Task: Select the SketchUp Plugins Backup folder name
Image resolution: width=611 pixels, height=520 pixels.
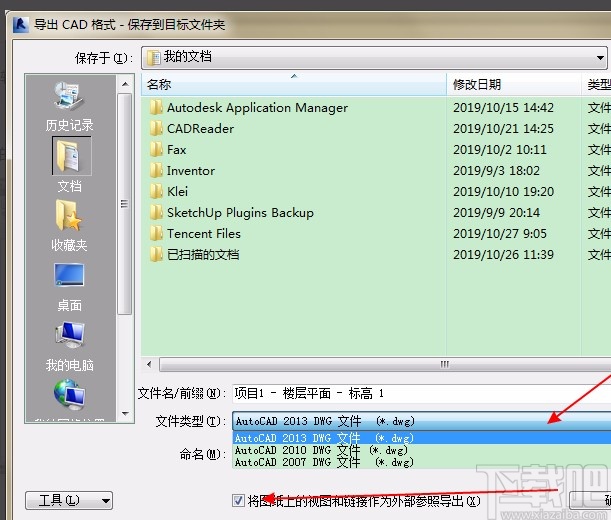Action: tap(240, 213)
